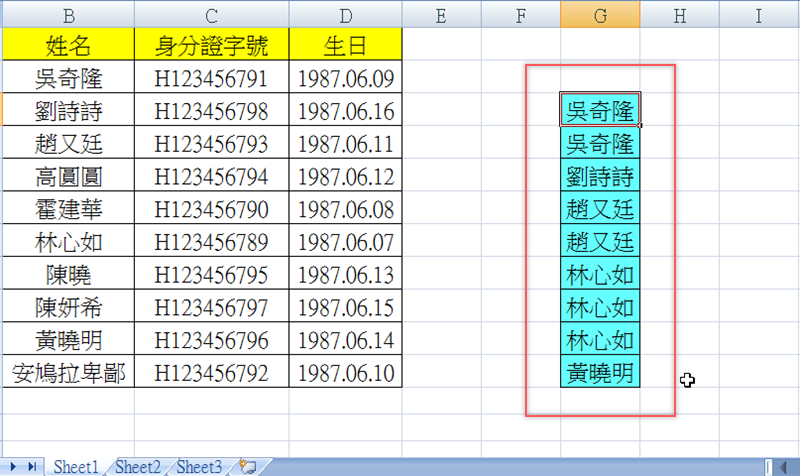Select the highlighted column G header
The width and height of the screenshot is (800, 476).
click(x=600, y=15)
